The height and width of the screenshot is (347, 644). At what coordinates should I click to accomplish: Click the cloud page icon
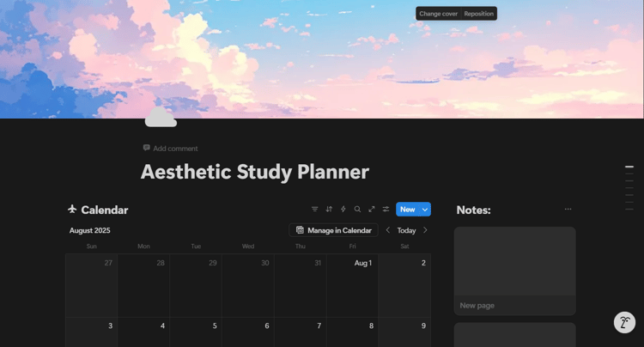click(x=161, y=117)
